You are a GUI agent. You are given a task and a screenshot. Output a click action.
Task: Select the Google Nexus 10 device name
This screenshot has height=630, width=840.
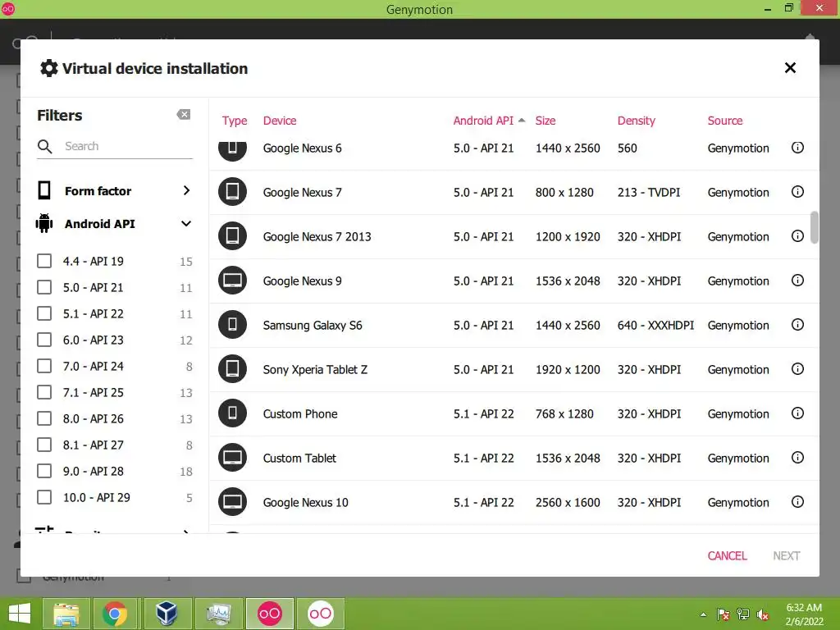click(305, 503)
